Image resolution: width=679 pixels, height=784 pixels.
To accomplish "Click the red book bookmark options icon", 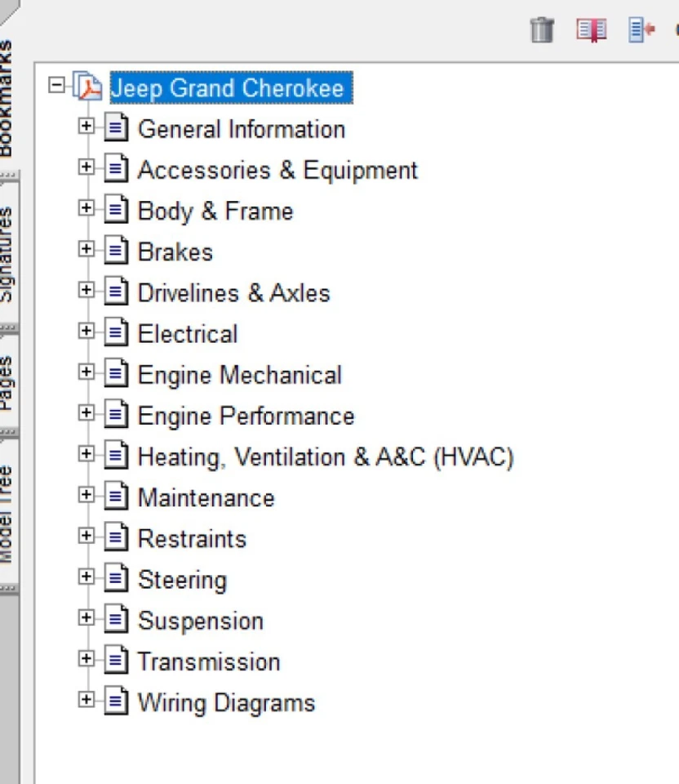I will pos(590,29).
